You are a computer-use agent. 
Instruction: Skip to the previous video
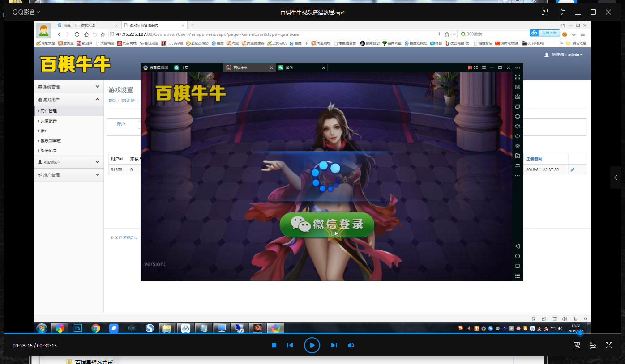coord(290,345)
